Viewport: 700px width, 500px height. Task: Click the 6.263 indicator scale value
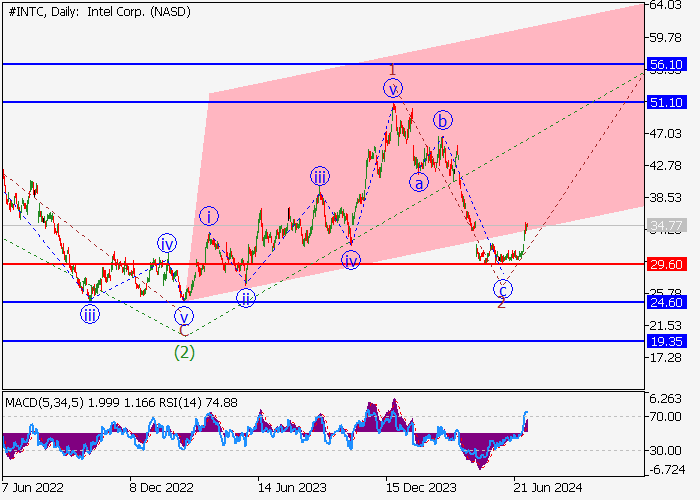[x=666, y=399]
